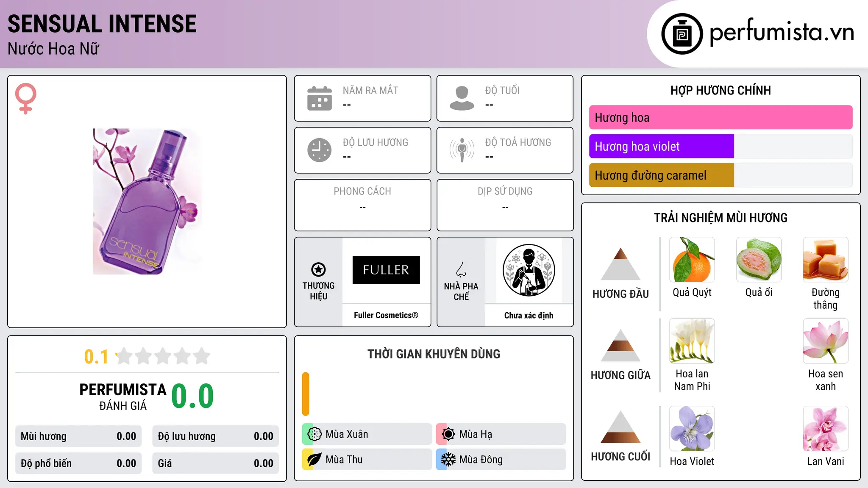Select the Mùa Thu season button

[367, 460]
